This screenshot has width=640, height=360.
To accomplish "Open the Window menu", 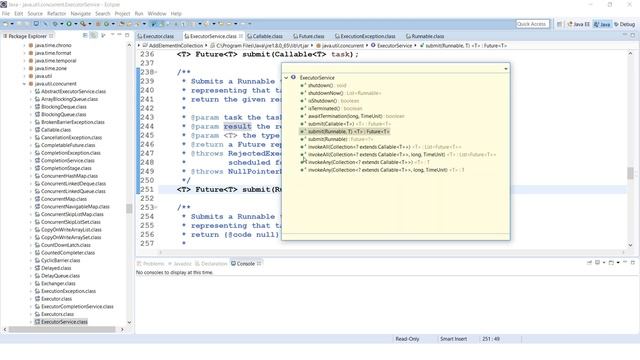I will 157,13.
